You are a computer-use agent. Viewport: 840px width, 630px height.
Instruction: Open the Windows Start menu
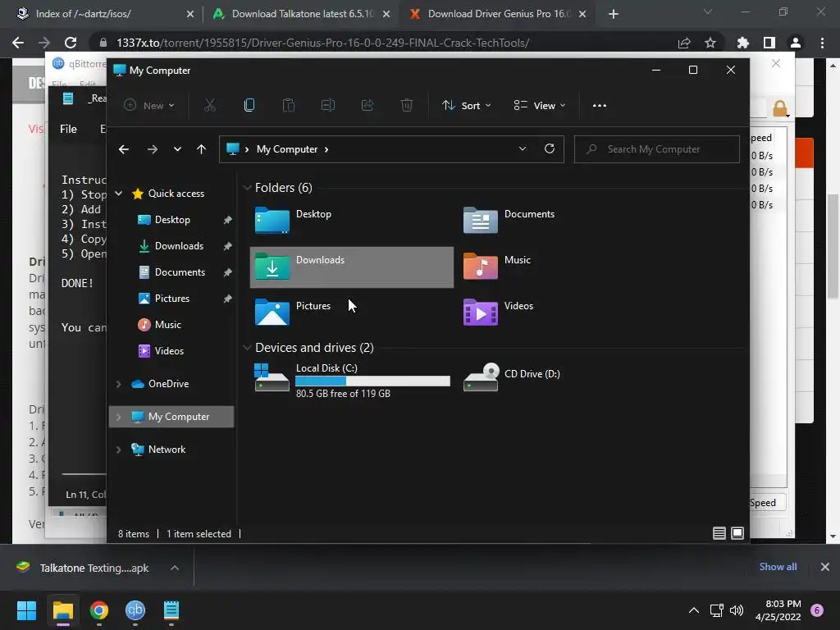(x=26, y=610)
